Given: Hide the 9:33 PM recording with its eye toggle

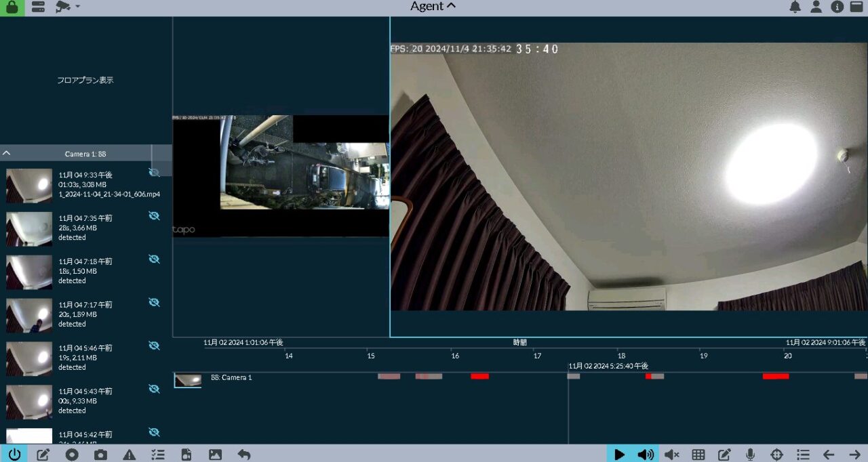Looking at the screenshot, I should [155, 172].
